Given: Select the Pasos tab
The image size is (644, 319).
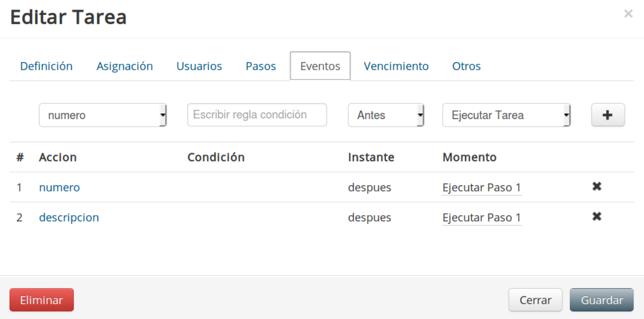Looking at the screenshot, I should (x=261, y=66).
